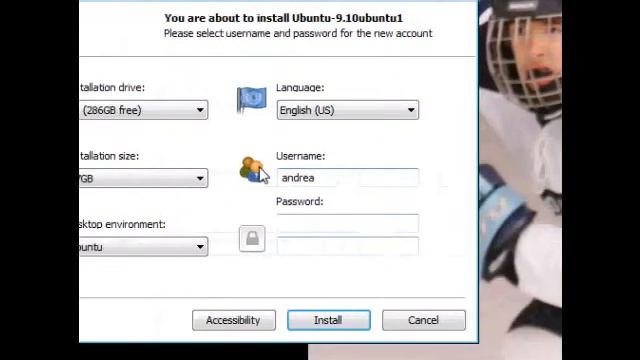Open the Language dropdown set to English (US)
The height and width of the screenshot is (360, 640).
point(348,110)
